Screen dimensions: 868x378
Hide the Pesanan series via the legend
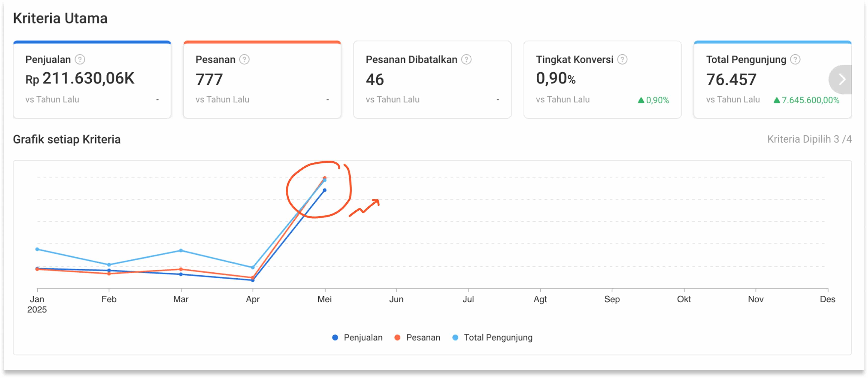pyautogui.click(x=417, y=338)
